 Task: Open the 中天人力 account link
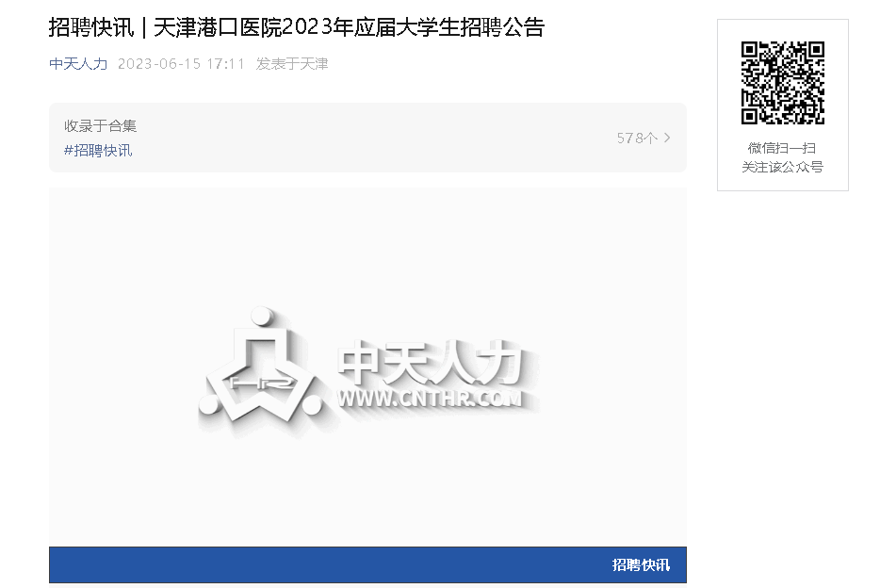click(78, 64)
